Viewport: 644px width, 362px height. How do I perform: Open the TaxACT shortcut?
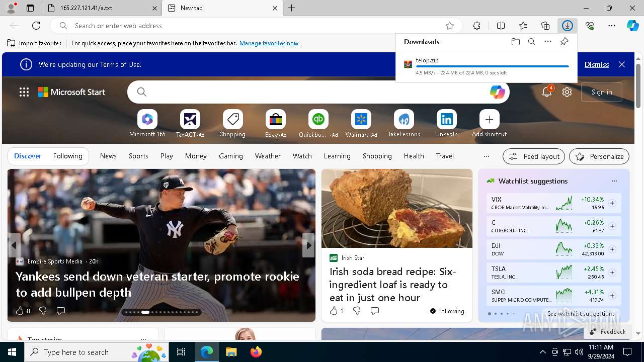(x=190, y=124)
